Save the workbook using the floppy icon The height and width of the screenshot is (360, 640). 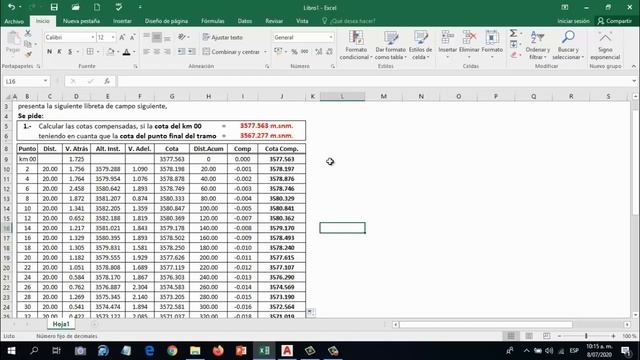tap(54, 7)
